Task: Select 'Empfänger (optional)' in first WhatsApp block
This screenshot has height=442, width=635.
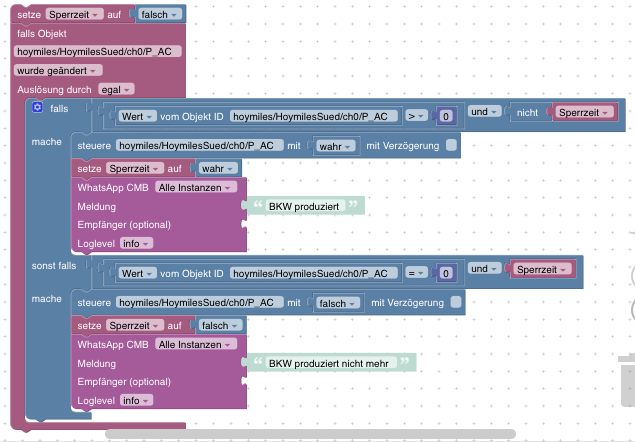Action: click(124, 224)
